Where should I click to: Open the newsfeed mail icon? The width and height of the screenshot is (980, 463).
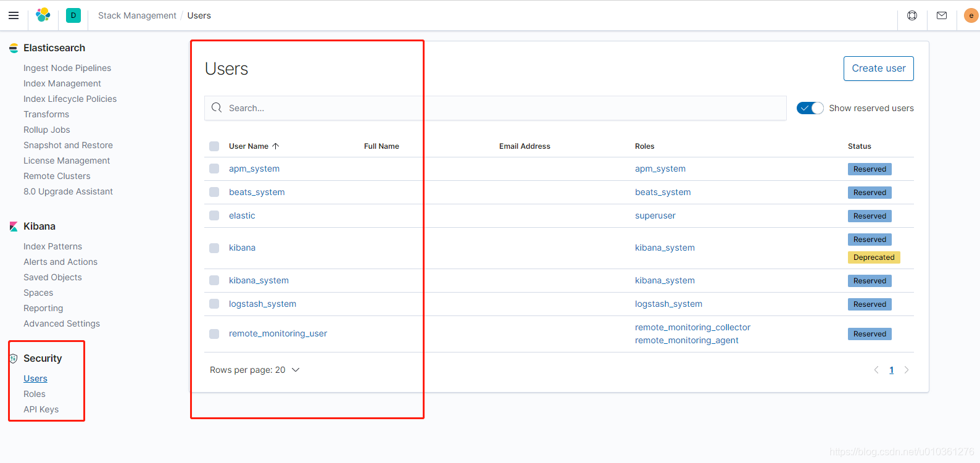[942, 15]
